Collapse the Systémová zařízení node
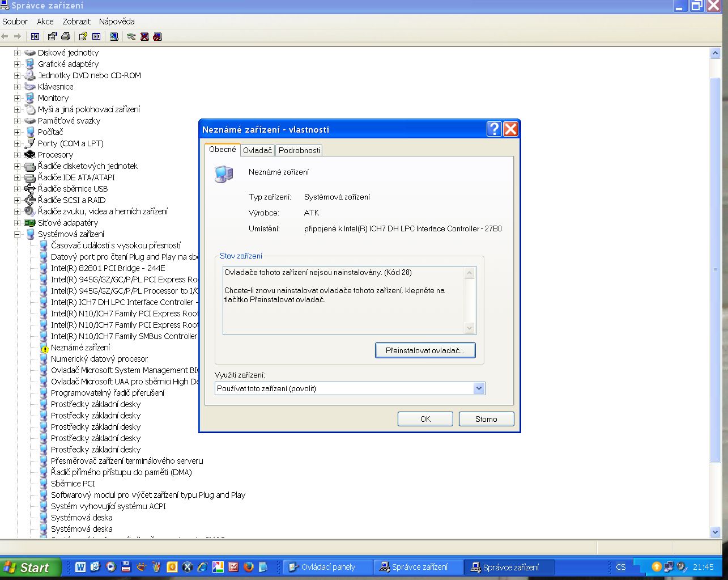728x580 pixels. pos(17,234)
